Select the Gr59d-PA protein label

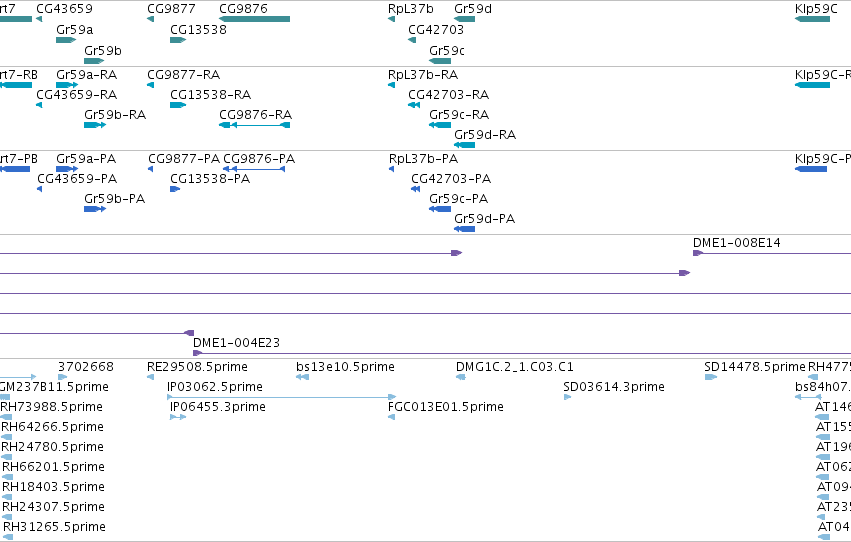tap(484, 219)
